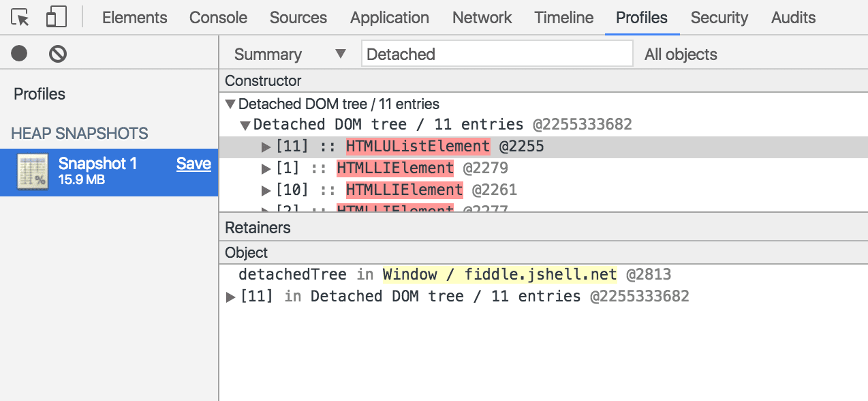This screenshot has height=401, width=868.
Task: Select the HTMLLIElement @2261 entry
Action: coord(404,190)
